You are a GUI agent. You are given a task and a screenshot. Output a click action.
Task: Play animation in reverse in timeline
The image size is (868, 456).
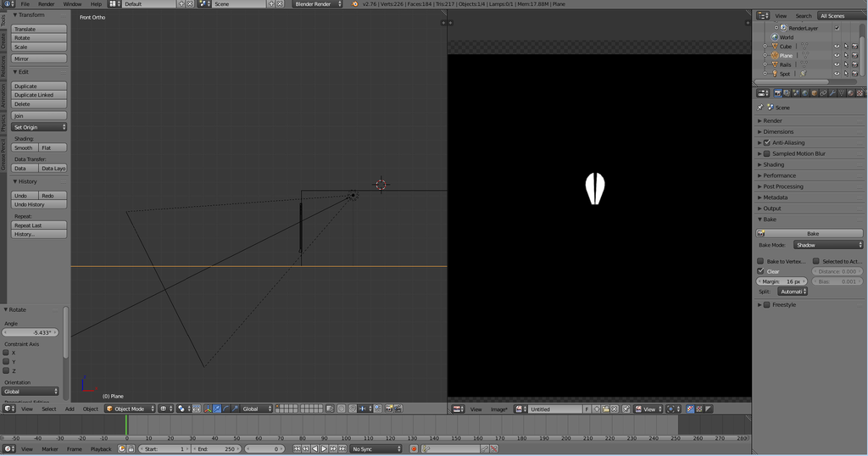coord(315,449)
